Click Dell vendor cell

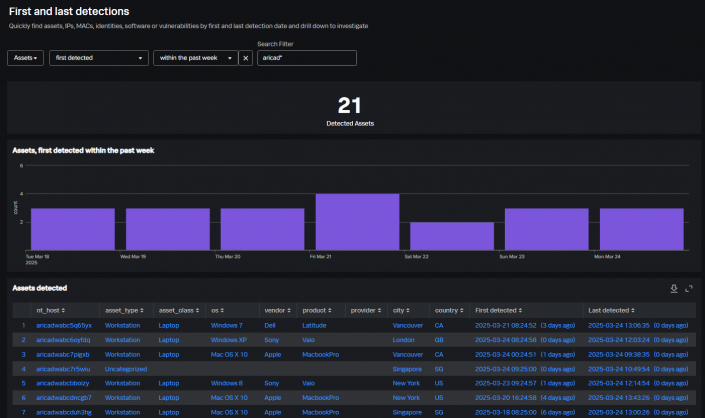(270, 325)
